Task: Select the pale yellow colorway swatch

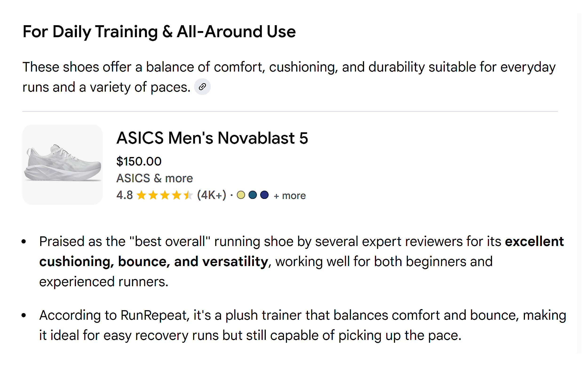Action: point(241,195)
